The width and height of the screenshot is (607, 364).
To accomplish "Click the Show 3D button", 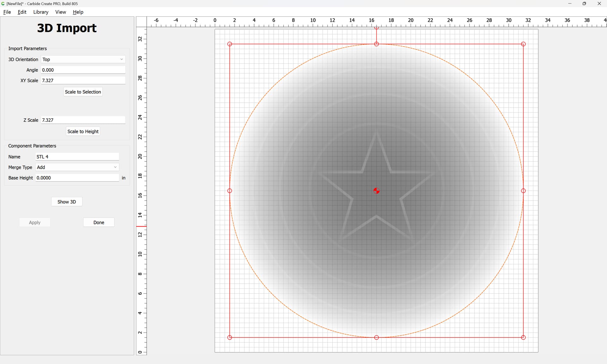I will (x=67, y=202).
